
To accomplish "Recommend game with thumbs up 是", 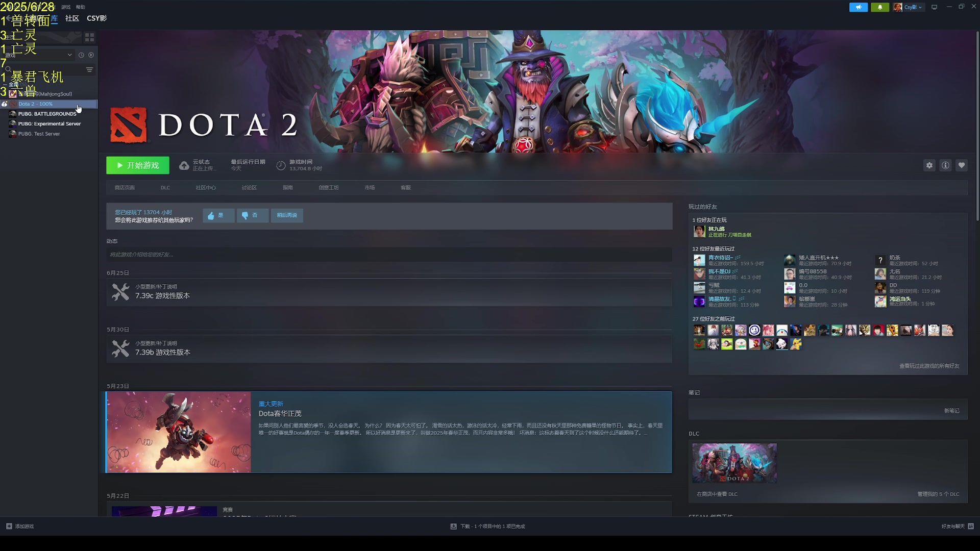I will coord(218,215).
